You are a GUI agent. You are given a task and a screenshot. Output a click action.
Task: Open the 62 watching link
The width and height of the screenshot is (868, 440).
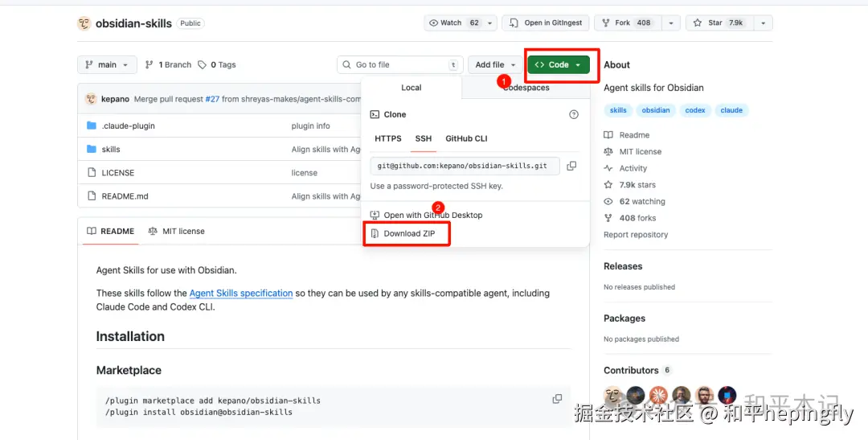[635, 202]
